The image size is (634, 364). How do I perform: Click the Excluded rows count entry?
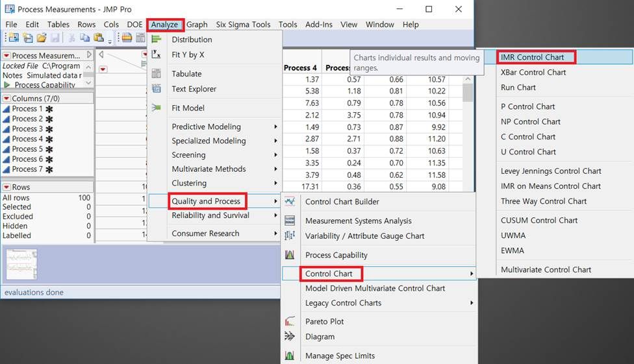tap(47, 216)
